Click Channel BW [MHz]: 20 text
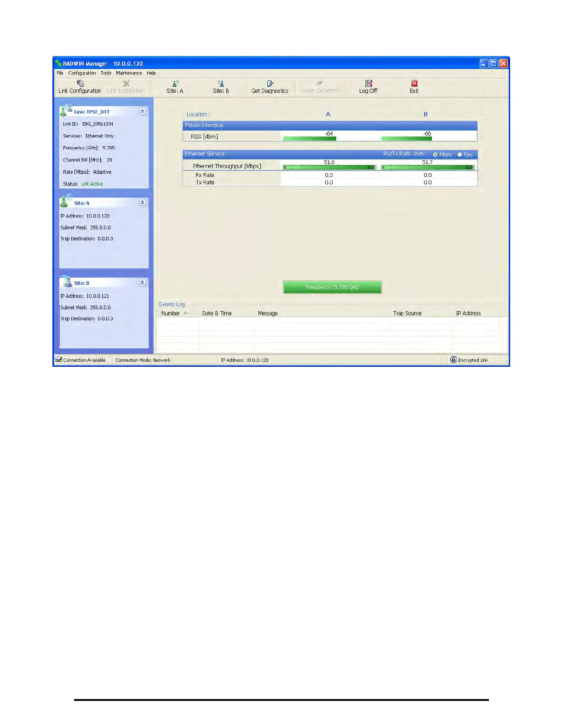This screenshot has height=728, width=563. tap(87, 160)
